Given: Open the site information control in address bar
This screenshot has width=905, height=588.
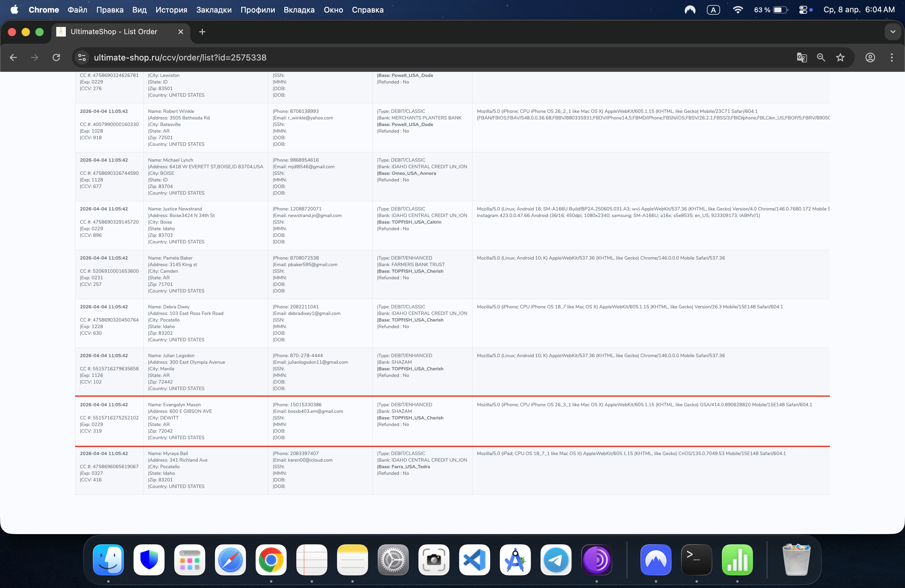Looking at the screenshot, I should click(x=82, y=57).
